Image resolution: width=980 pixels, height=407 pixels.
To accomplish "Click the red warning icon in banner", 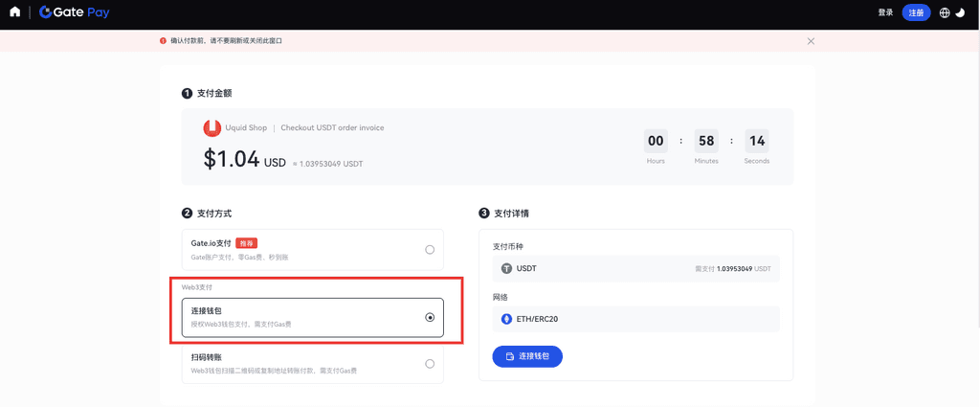I will pyautogui.click(x=163, y=41).
